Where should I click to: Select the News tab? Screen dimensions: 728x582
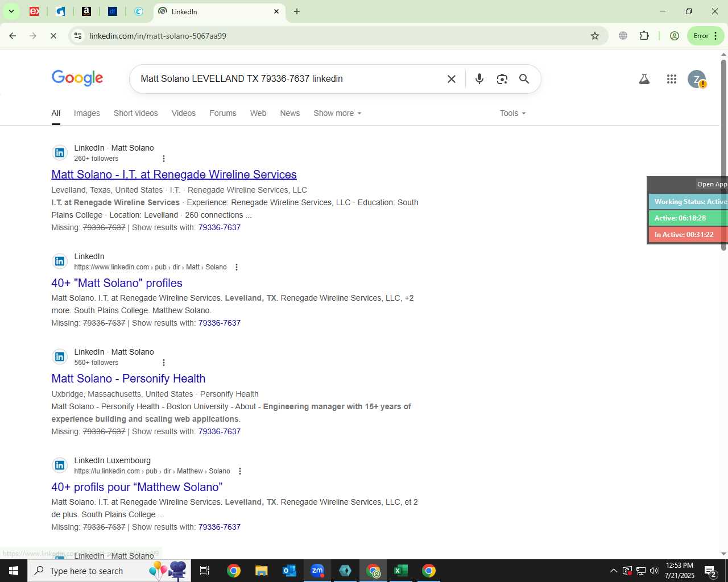coord(290,113)
